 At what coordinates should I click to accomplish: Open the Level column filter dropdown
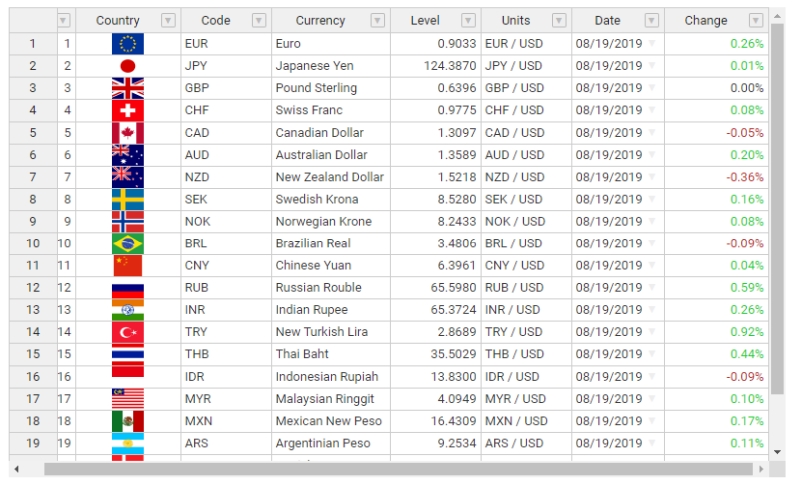click(x=468, y=20)
